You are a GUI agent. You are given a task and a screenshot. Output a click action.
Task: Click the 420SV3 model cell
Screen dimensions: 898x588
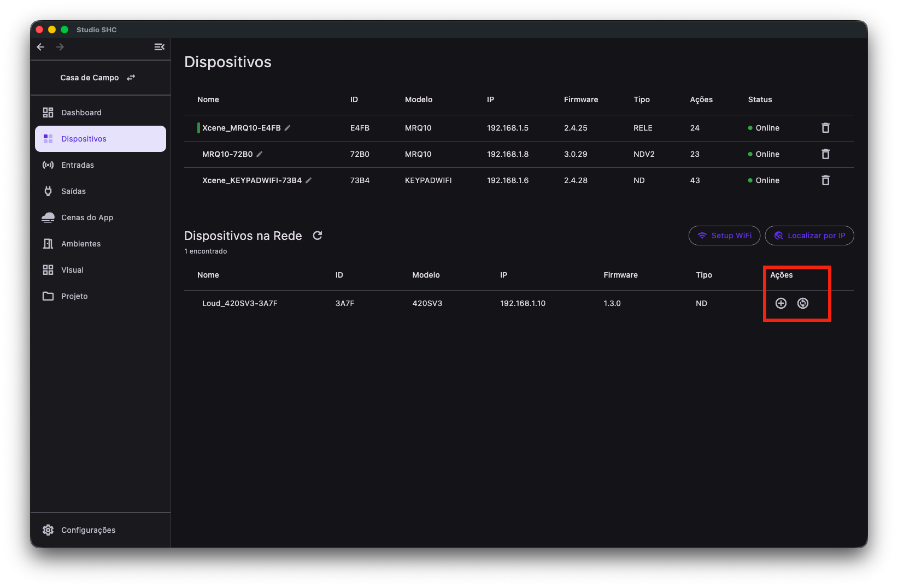[427, 303]
